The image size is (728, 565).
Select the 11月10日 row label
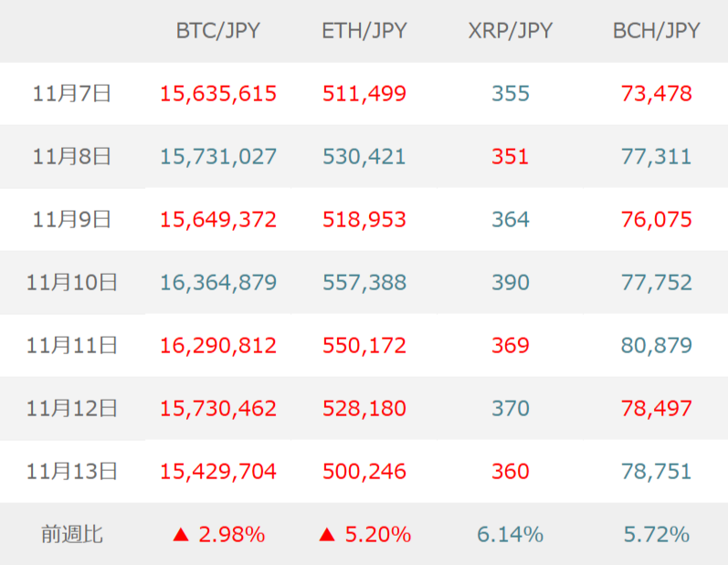click(x=71, y=282)
